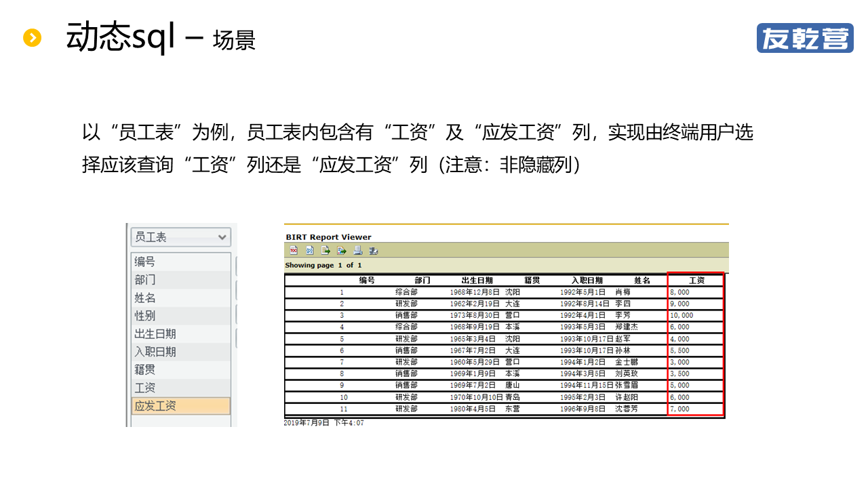The height and width of the screenshot is (488, 868).
Task: Click the name cell 金士鹏
Action: (x=627, y=362)
